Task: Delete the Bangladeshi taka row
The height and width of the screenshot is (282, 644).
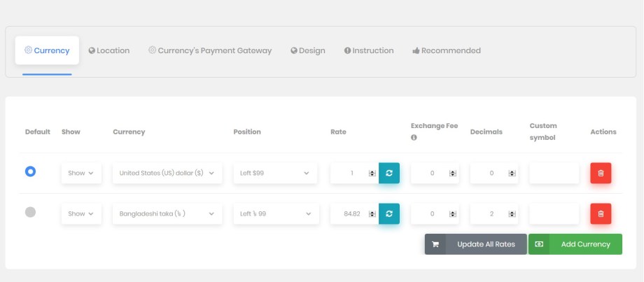Action: point(601,213)
